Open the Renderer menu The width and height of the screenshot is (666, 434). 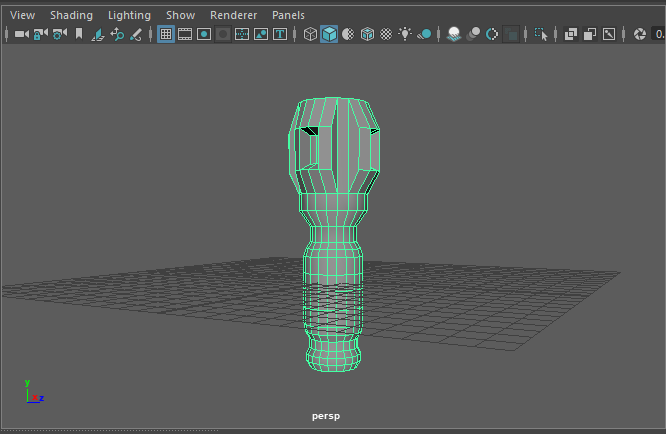coord(234,15)
